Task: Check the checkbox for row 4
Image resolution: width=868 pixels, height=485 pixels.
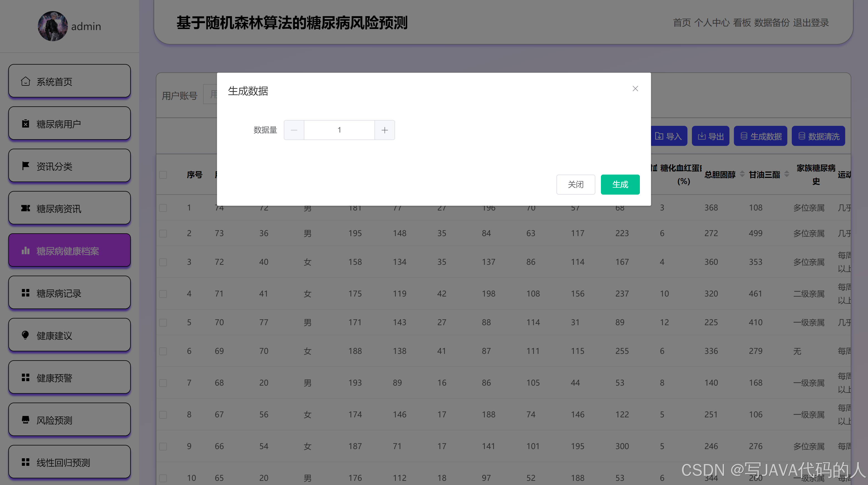Action: click(x=163, y=294)
